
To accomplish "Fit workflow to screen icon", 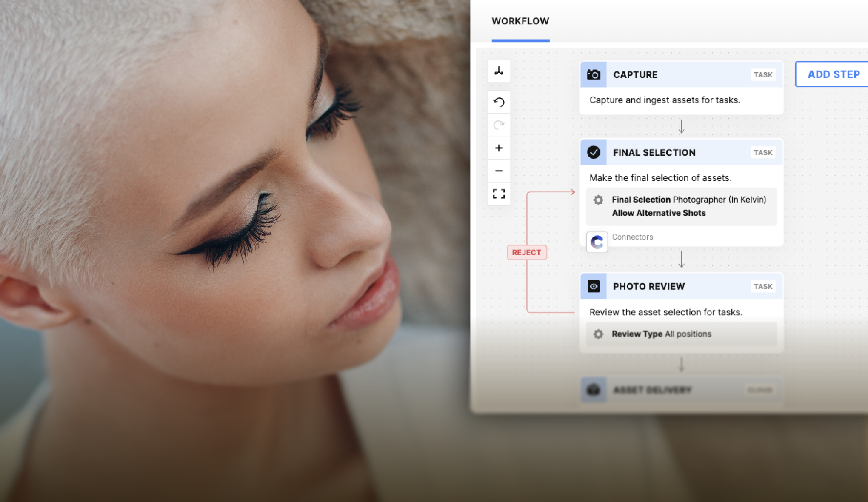I will 499,194.
